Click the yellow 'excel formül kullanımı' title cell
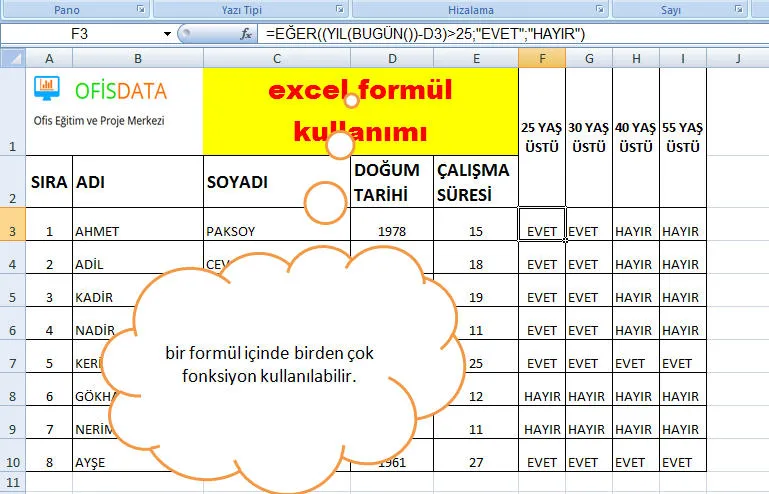 (360, 111)
